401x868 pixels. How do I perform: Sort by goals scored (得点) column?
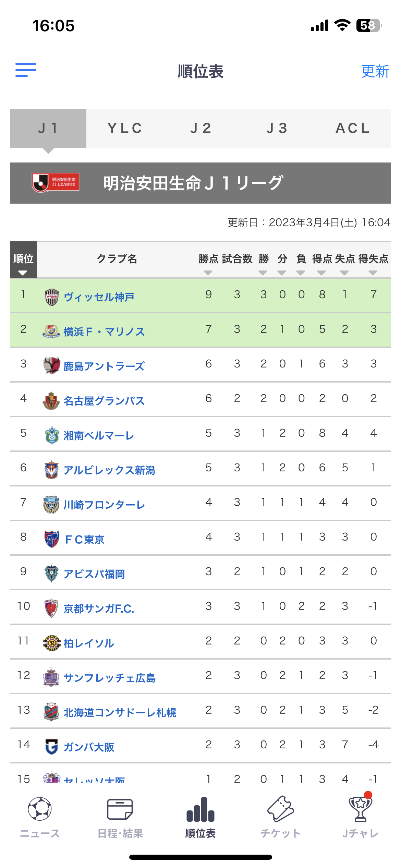click(x=321, y=273)
